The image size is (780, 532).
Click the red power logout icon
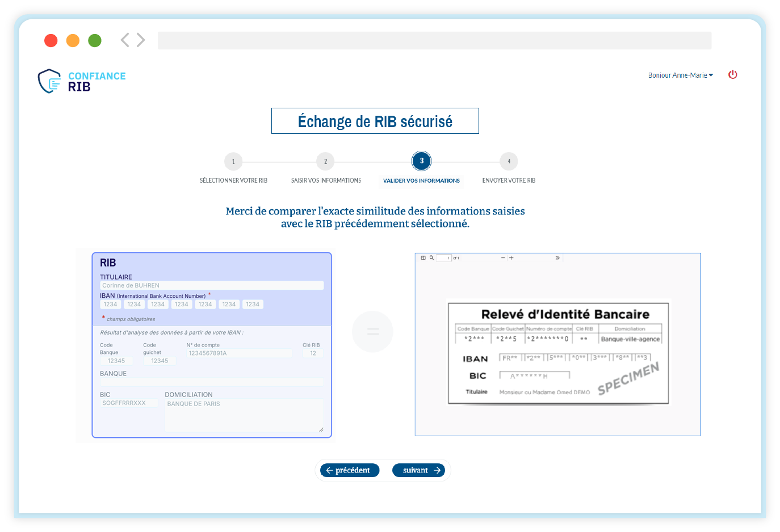(733, 74)
